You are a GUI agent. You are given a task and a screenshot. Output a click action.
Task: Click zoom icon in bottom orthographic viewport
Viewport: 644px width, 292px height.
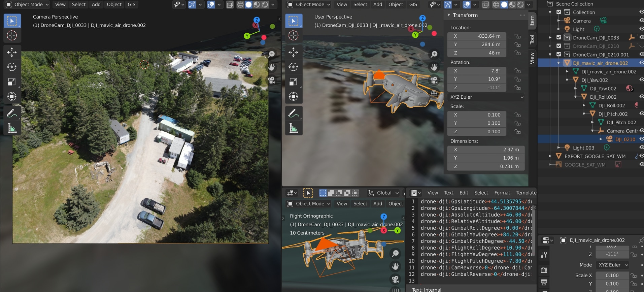395,253
